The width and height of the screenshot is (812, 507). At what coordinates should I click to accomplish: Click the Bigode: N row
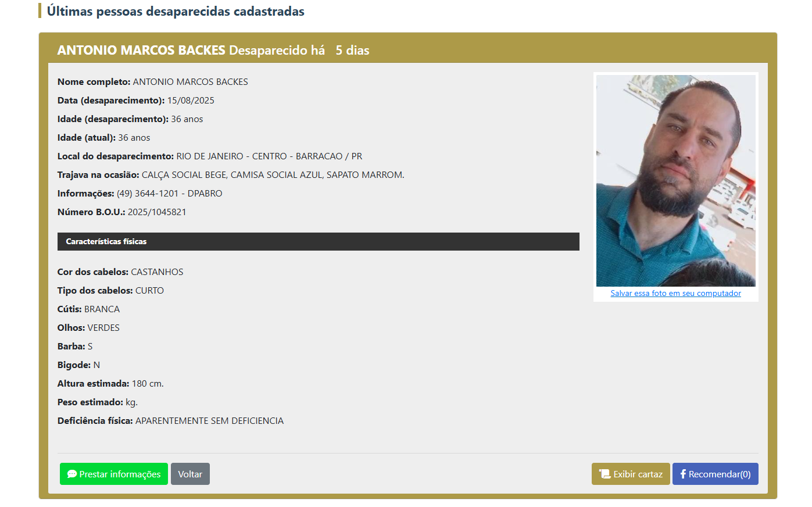pos(78,365)
